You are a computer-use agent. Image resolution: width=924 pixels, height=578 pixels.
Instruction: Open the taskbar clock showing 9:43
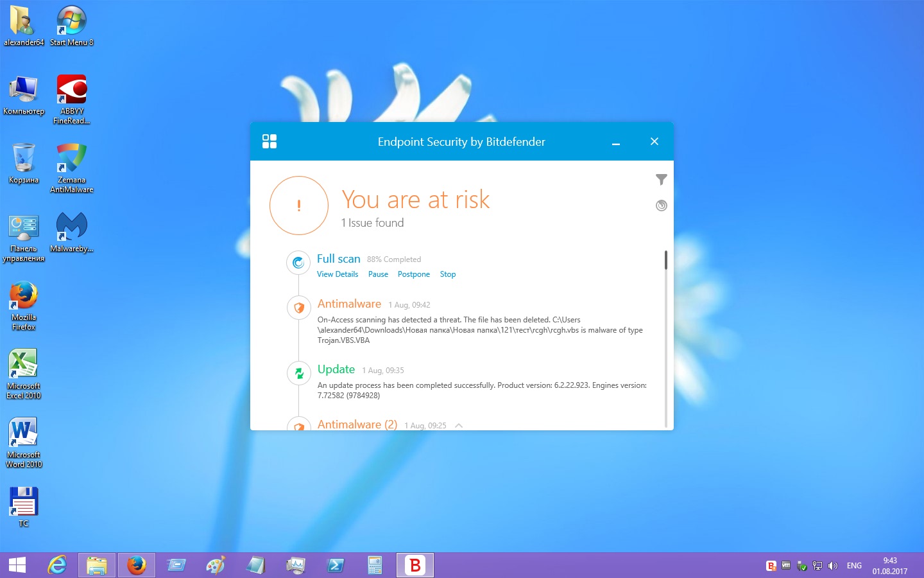click(x=890, y=566)
